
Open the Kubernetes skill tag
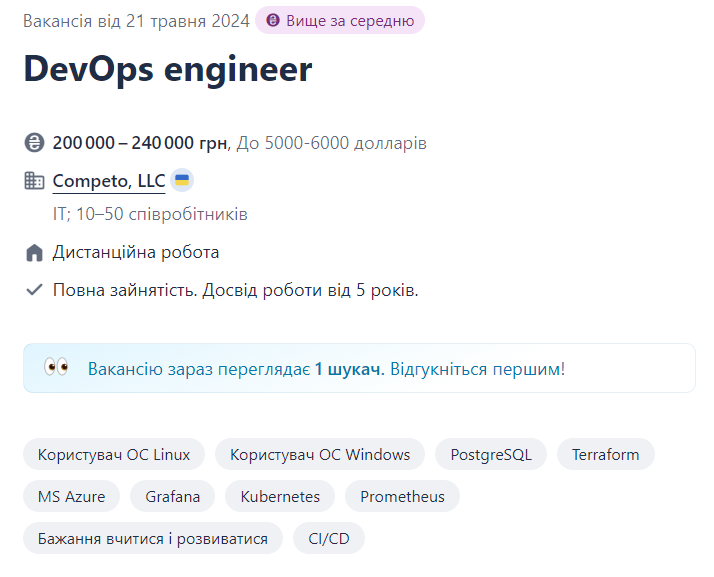pyautogui.click(x=280, y=496)
